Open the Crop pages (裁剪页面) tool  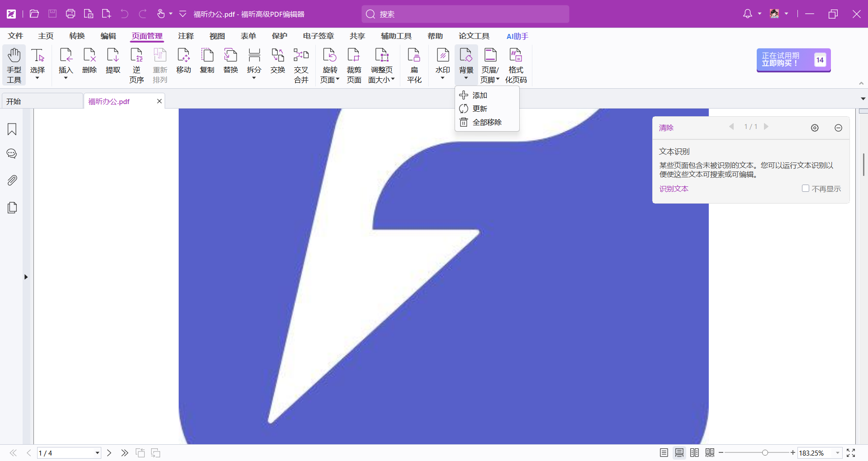tap(354, 65)
